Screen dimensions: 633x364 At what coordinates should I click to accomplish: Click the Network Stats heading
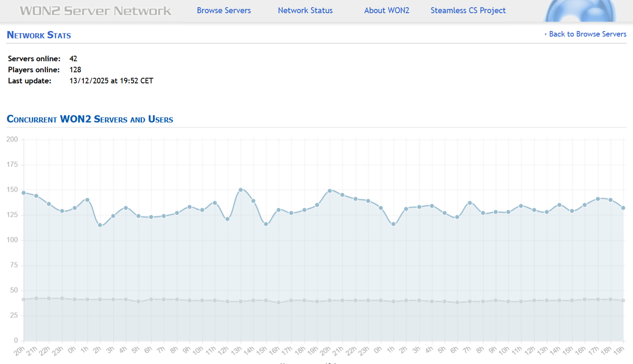[x=39, y=35]
